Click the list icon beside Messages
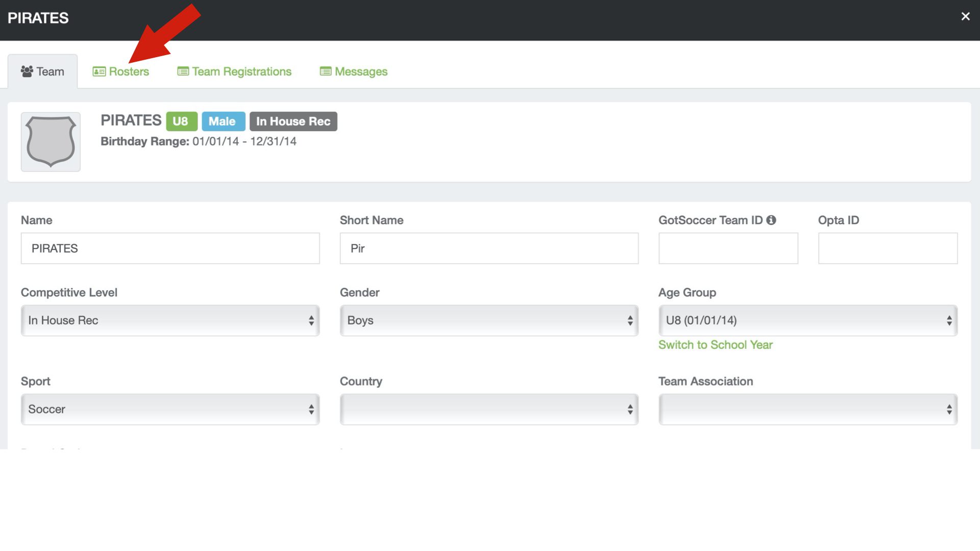 coord(325,71)
